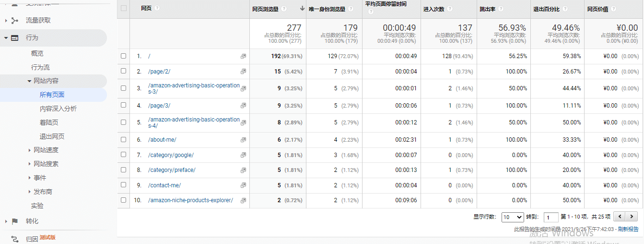Open /about-me/ page in new window icon
The image size is (644, 244).
[243, 140]
